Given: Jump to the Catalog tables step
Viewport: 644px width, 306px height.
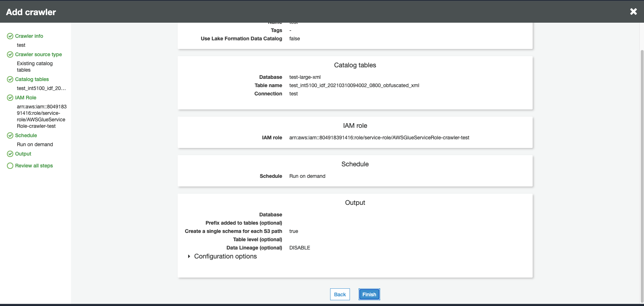Looking at the screenshot, I should pos(32,80).
